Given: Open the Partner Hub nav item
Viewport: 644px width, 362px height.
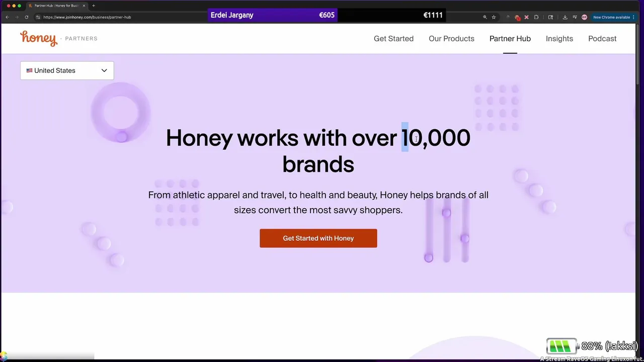Looking at the screenshot, I should [510, 39].
